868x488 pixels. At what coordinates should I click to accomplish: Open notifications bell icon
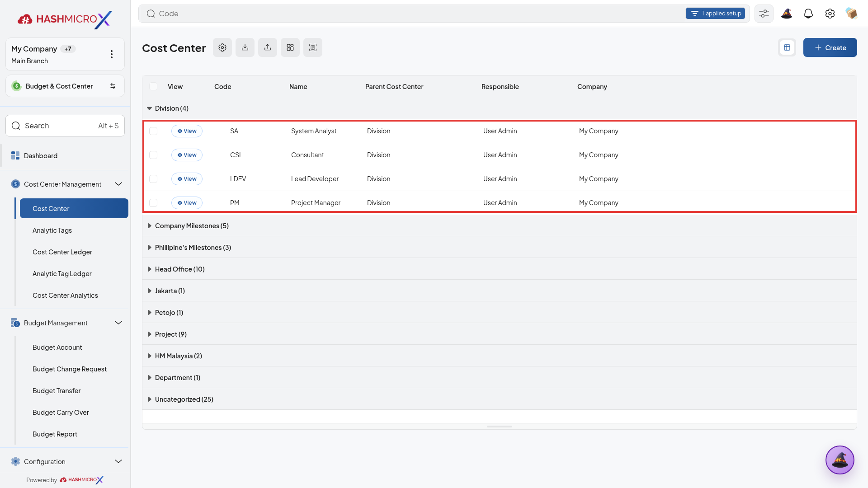click(808, 14)
